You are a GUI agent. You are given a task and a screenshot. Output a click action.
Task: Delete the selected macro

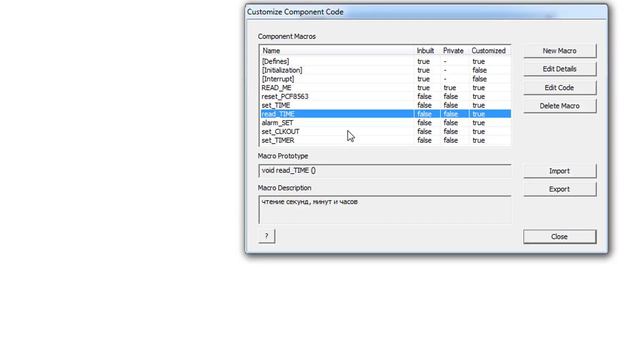pos(560,106)
